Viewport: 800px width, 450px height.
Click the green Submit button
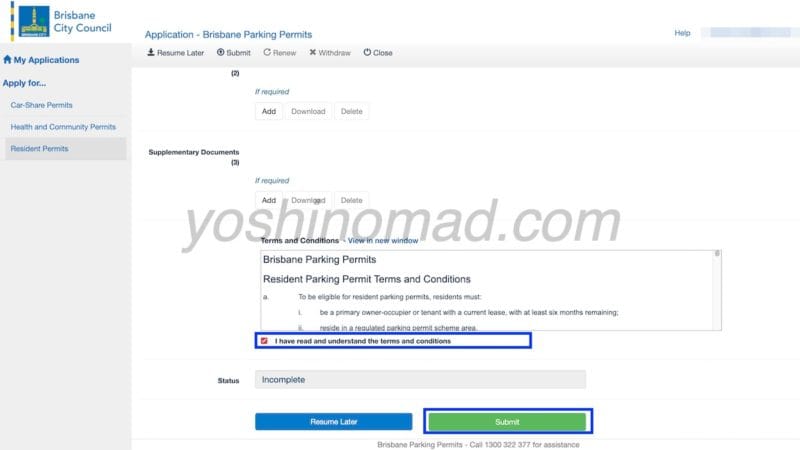(x=507, y=422)
